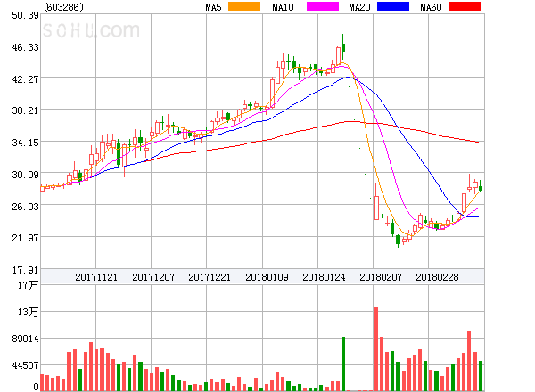The height and width of the screenshot is (392, 535).
Task: Click the 20171121 date label
Action: tap(96, 277)
